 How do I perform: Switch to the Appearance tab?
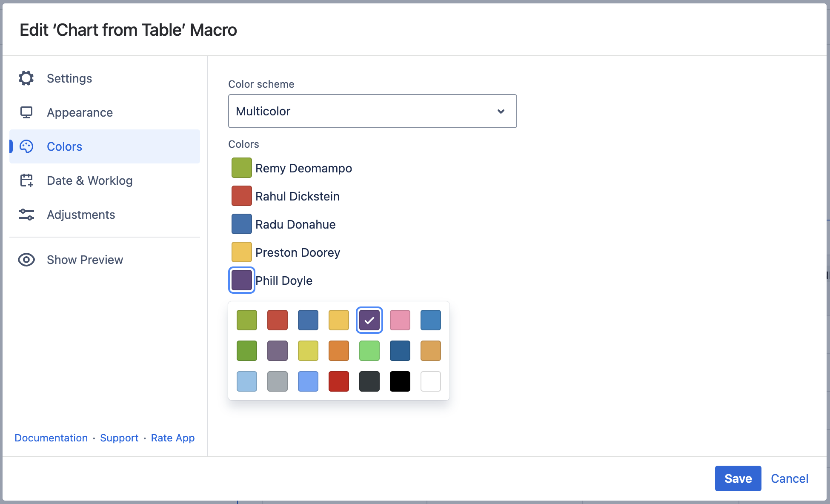[x=80, y=112]
